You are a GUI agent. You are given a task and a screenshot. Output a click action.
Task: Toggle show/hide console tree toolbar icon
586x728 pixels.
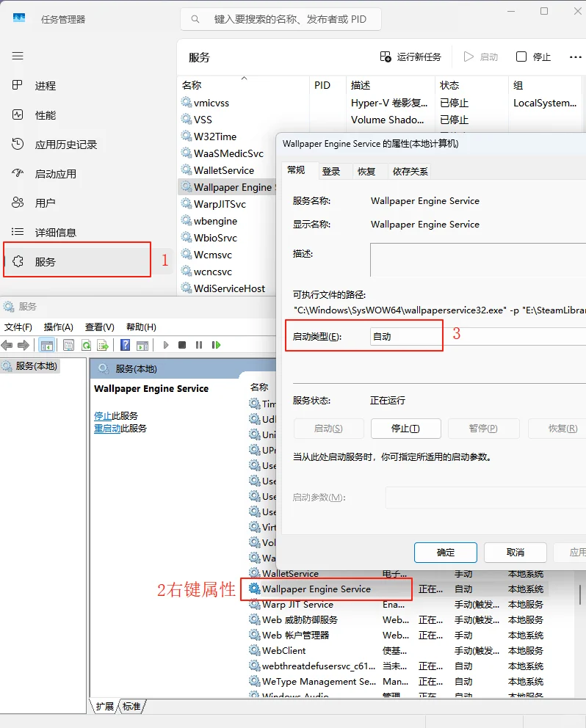[47, 345]
